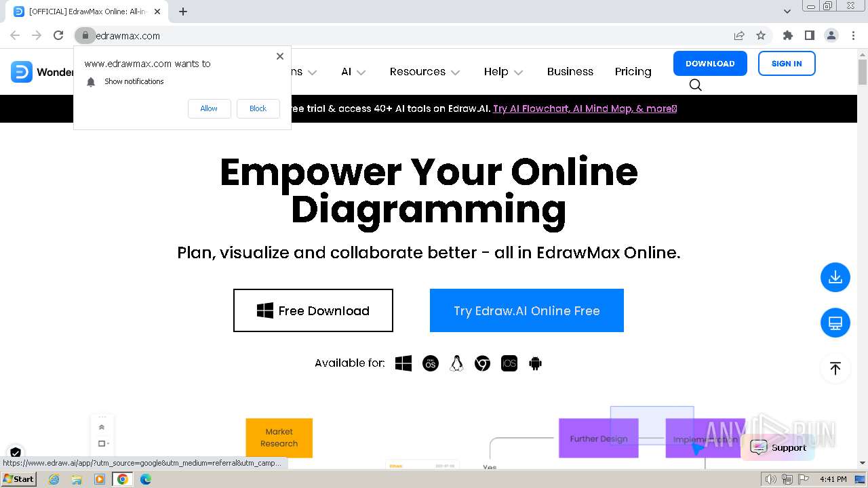Allow notifications from edrawmax.com

point(209,108)
